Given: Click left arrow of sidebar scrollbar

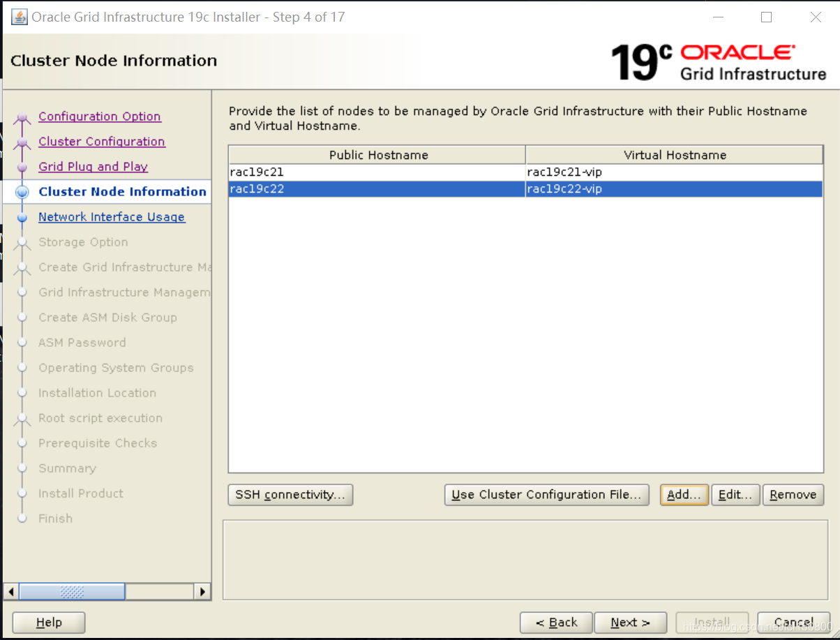Looking at the screenshot, I should click(x=11, y=592).
